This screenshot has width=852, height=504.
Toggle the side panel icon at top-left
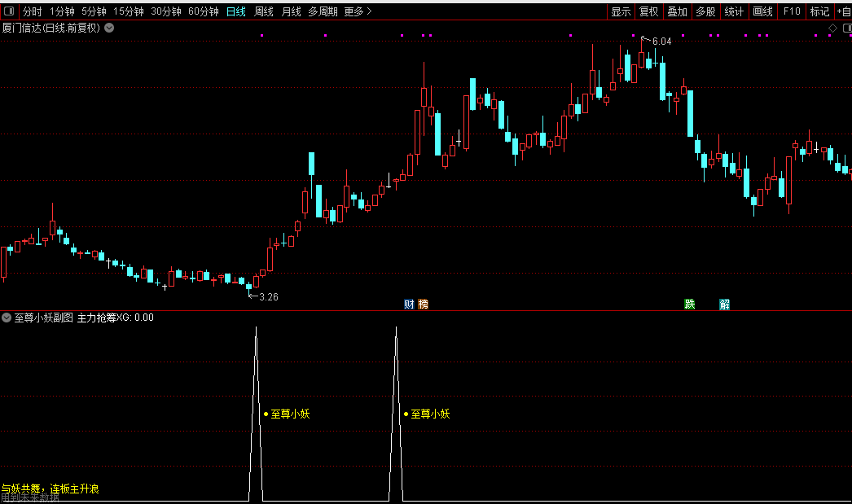coord(9,11)
